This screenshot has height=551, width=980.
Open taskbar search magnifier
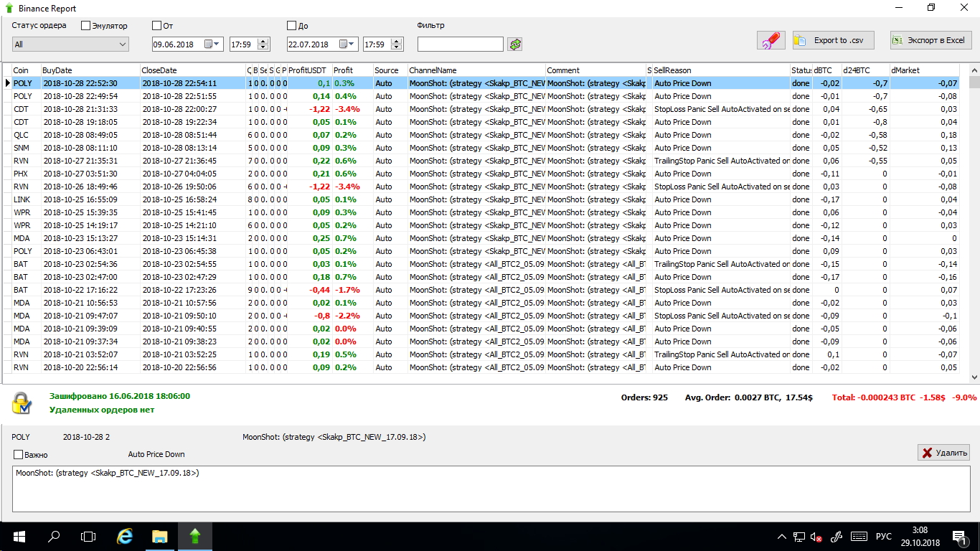click(54, 537)
